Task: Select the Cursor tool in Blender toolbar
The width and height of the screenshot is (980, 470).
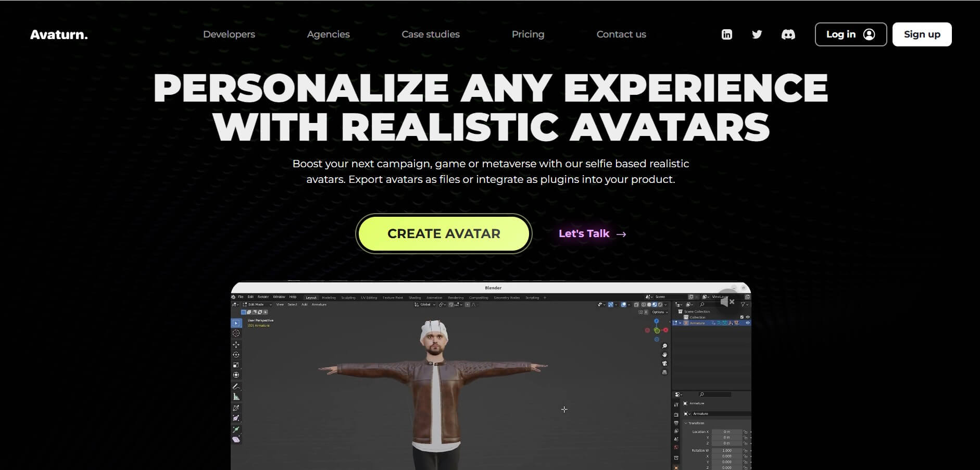Action: (x=236, y=333)
